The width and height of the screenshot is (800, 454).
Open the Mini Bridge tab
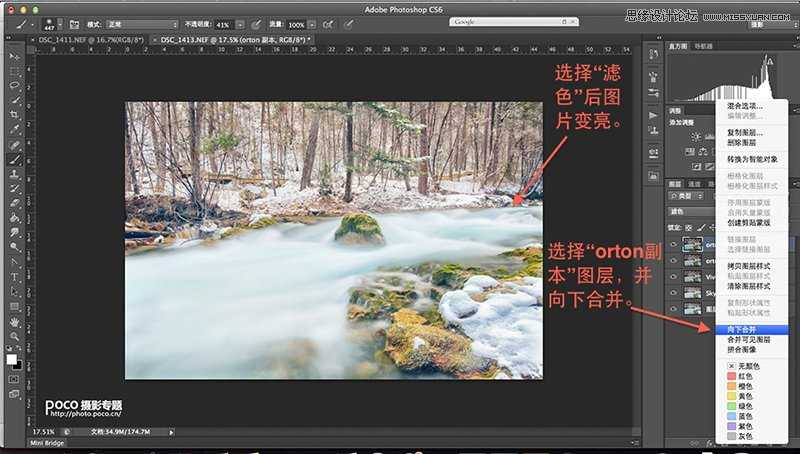click(47, 443)
